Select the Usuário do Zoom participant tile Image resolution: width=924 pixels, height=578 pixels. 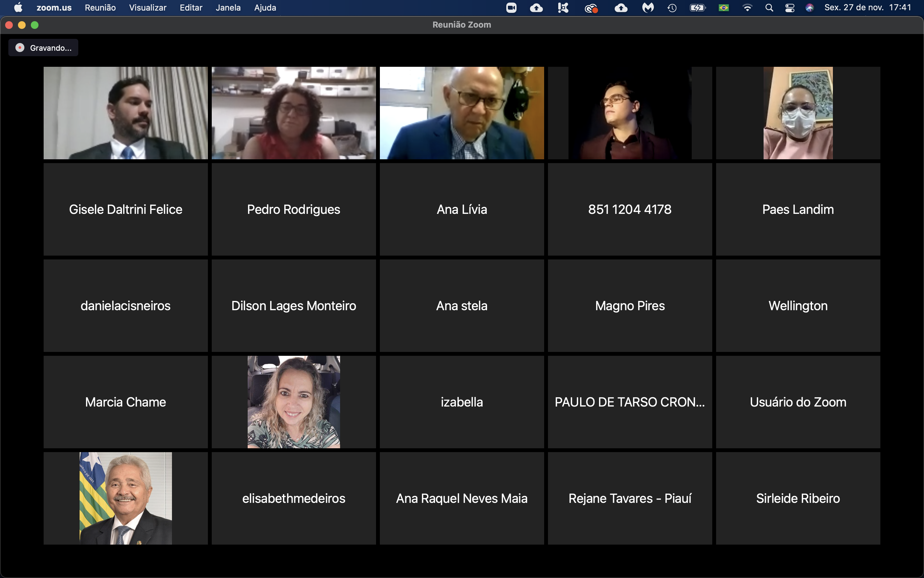click(x=798, y=402)
